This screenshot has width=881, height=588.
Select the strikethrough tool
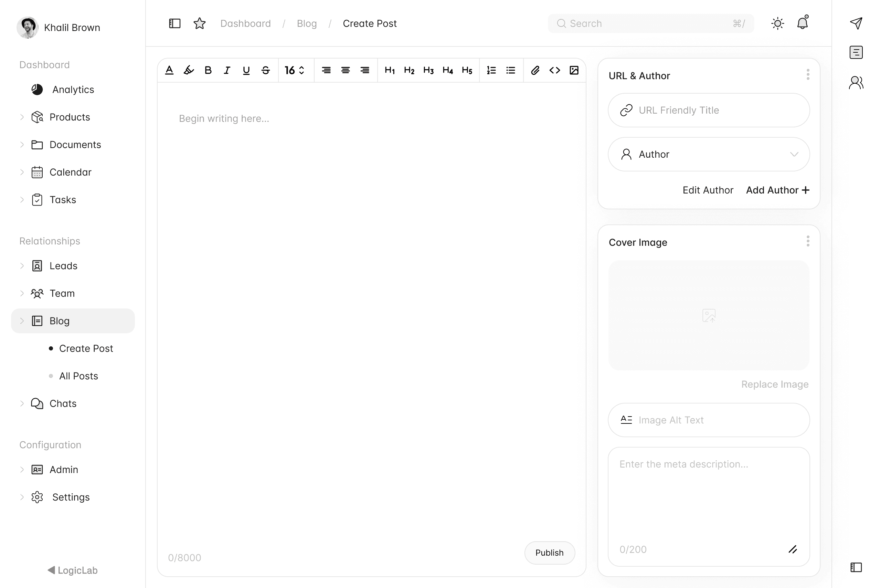coord(265,70)
